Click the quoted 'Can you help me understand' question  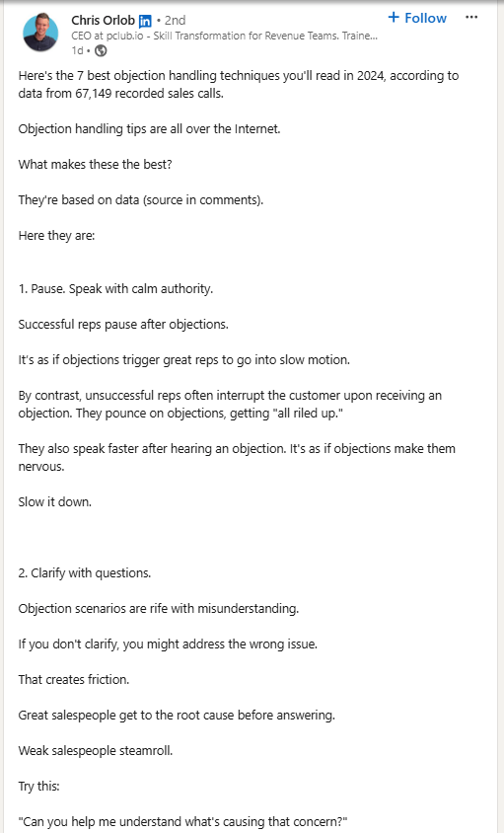[182, 821]
